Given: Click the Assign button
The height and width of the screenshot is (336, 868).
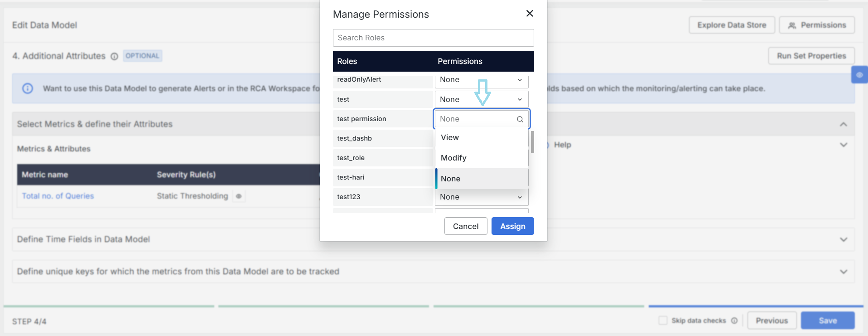Looking at the screenshot, I should coord(512,226).
